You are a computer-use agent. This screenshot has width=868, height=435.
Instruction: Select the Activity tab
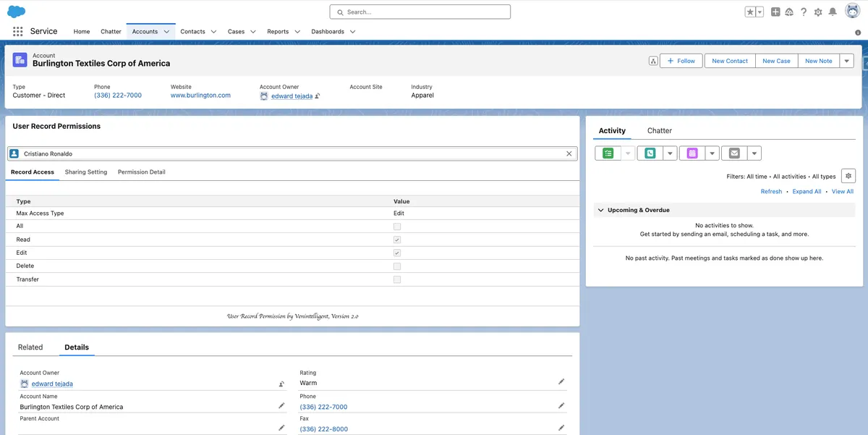coord(612,131)
